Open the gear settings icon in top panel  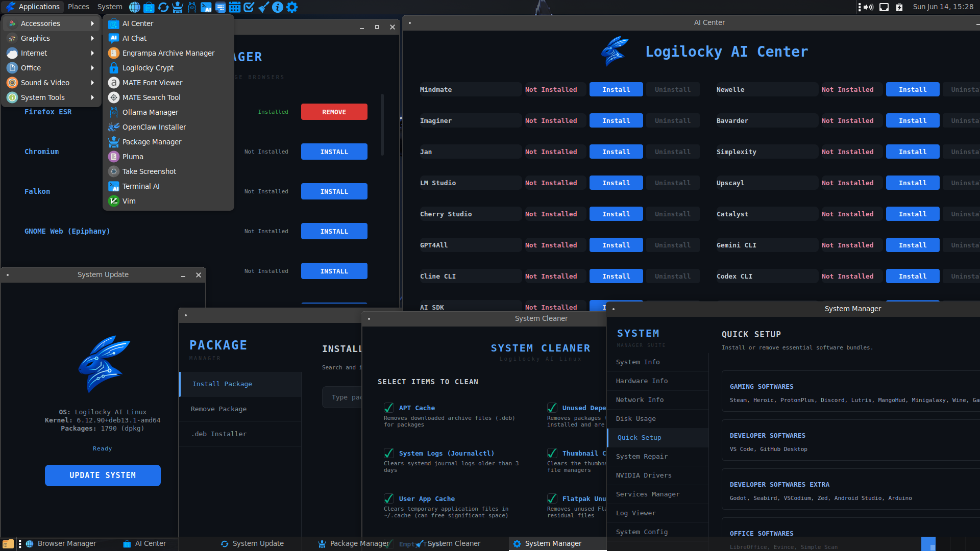pyautogui.click(x=292, y=7)
